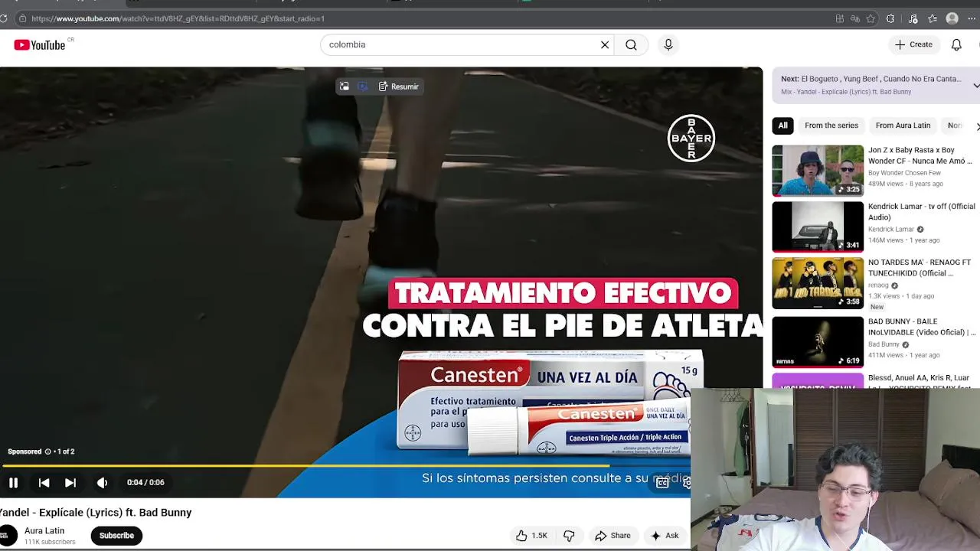Select the All filter chip
The width and height of the screenshot is (980, 551).
tap(782, 126)
